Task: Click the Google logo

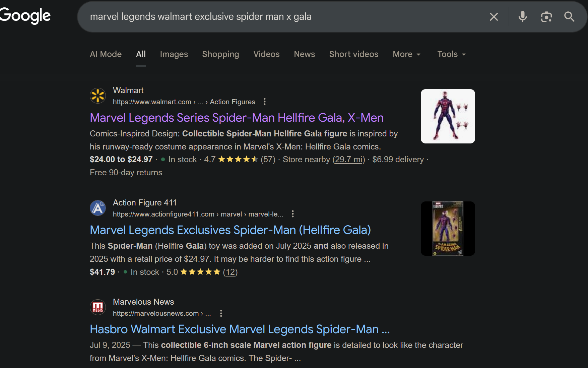Action: [25, 16]
